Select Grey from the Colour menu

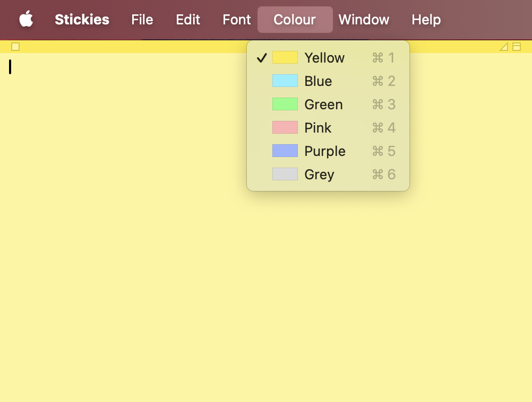click(x=319, y=174)
